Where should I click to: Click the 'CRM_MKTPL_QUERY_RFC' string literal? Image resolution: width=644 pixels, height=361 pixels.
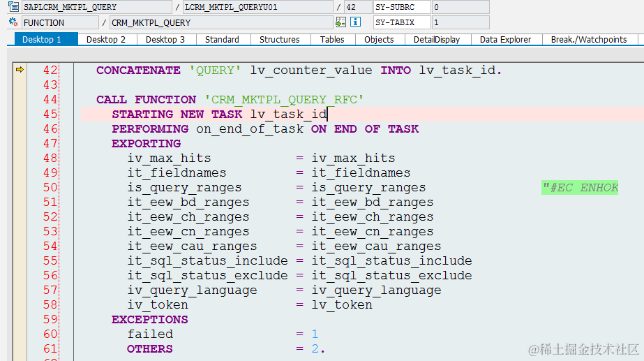[x=284, y=100]
